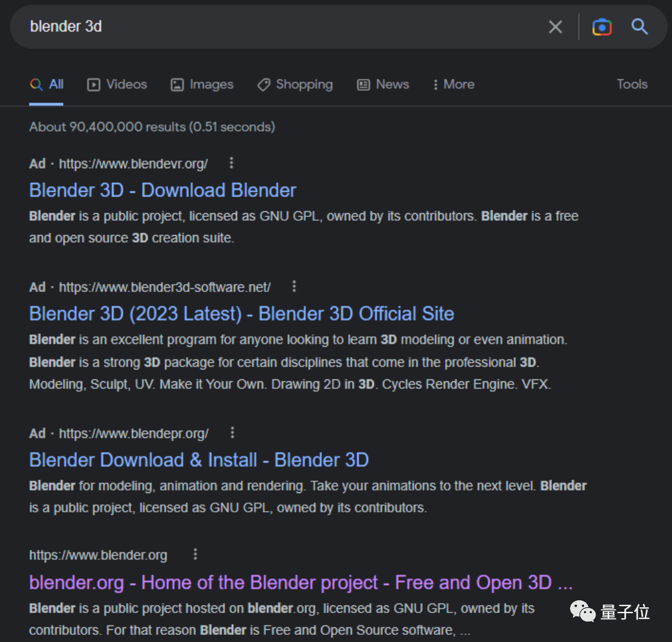The height and width of the screenshot is (642, 672).
Task: Switch to the Videos tab
Action: pyautogui.click(x=117, y=84)
